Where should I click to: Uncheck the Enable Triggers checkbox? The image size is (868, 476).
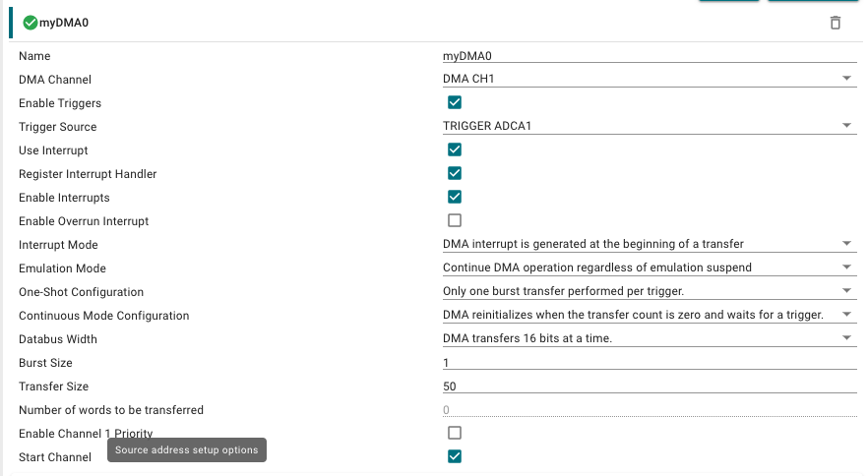(x=455, y=102)
